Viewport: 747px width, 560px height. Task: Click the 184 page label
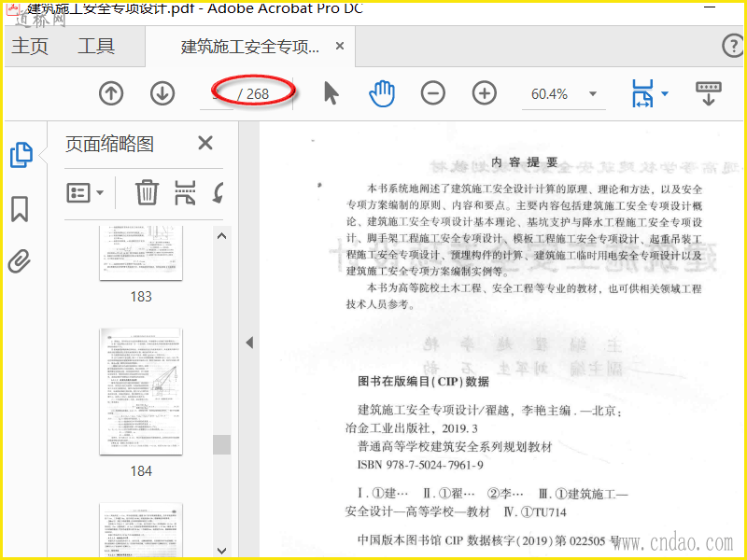141,471
